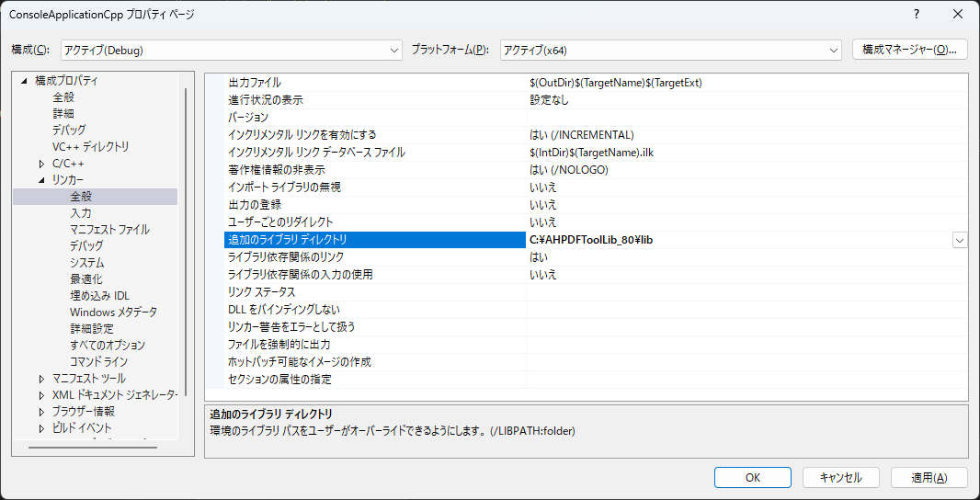Screen dimensions: 980x500
Task: Select the コマンド ライン tree item
Action: coord(99,362)
